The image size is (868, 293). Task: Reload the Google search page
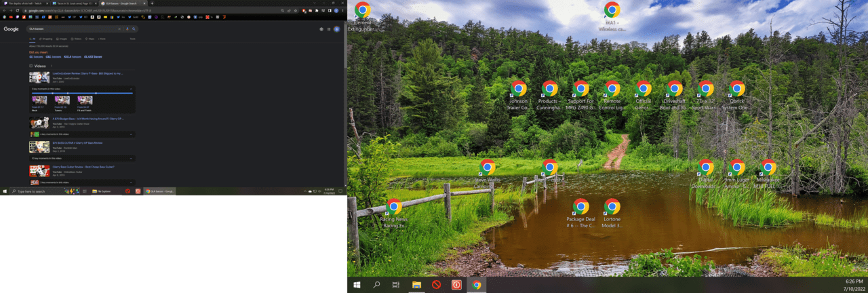point(18,11)
